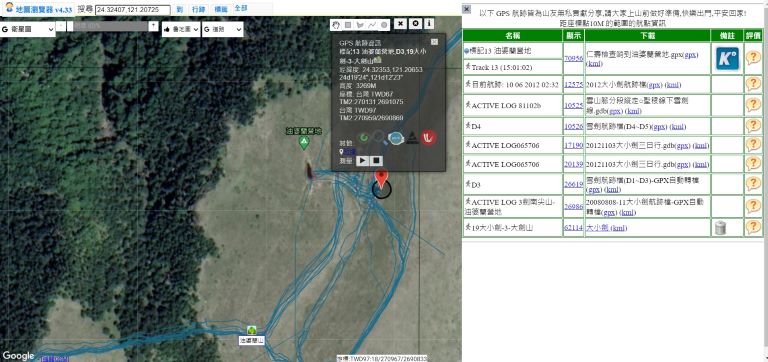Select the polyline drawing tool
The height and width of the screenshot is (362, 768).
pos(372,24)
